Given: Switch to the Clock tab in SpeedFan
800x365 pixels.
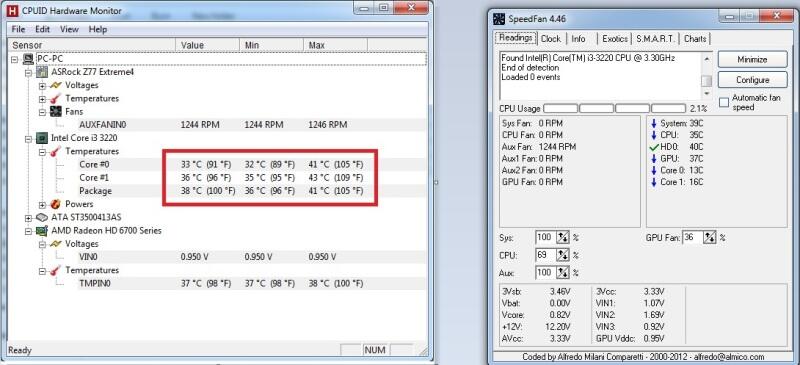Looking at the screenshot, I should [551, 39].
